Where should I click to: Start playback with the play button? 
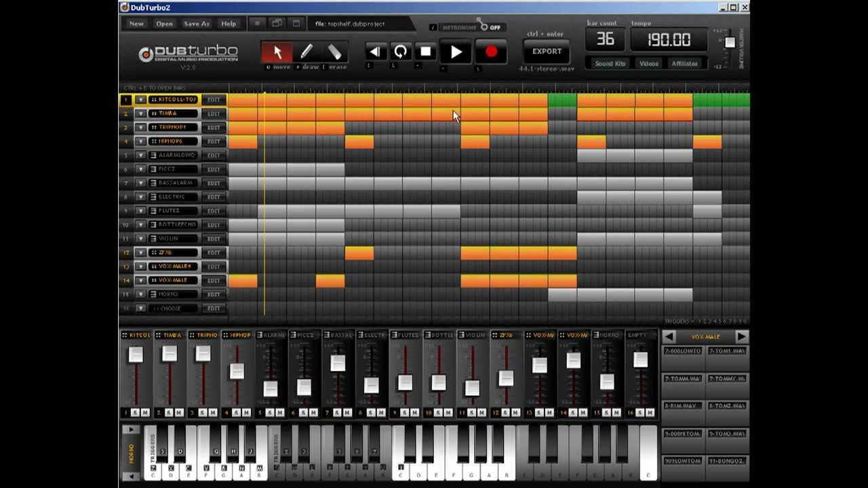[x=456, y=52]
